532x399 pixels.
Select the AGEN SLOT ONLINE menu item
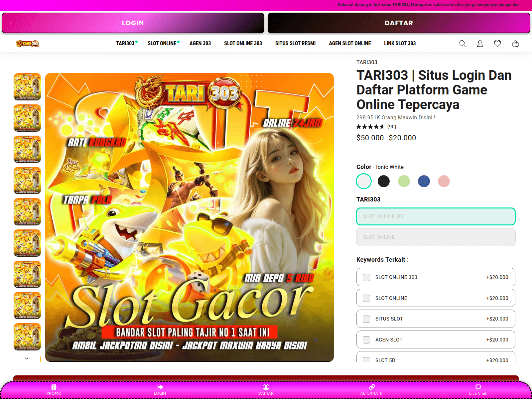(350, 43)
